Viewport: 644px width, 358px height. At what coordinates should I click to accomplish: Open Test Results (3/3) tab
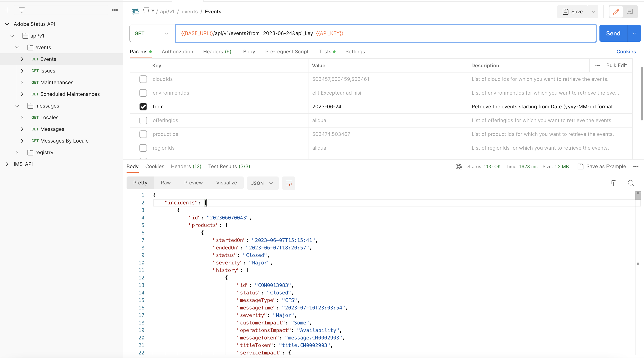click(x=229, y=166)
